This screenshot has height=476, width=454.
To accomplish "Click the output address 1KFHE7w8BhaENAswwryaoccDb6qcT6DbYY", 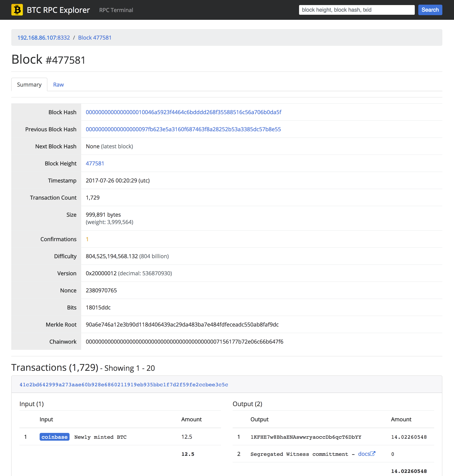I will click(306, 437).
